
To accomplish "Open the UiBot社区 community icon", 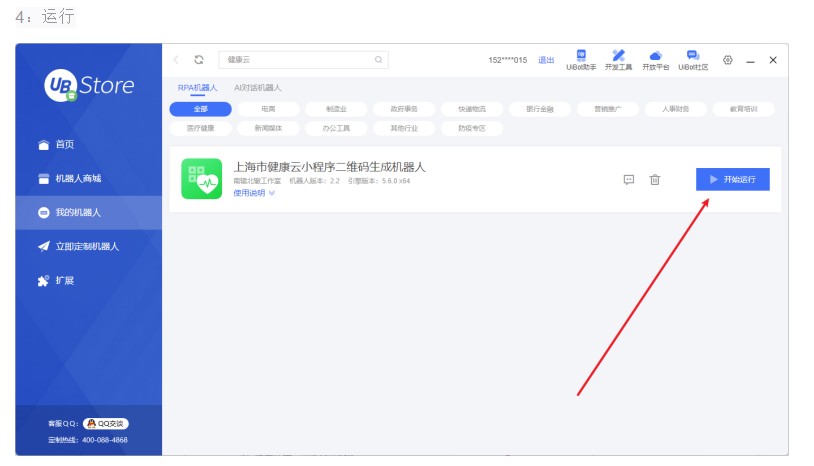I will coord(693,60).
